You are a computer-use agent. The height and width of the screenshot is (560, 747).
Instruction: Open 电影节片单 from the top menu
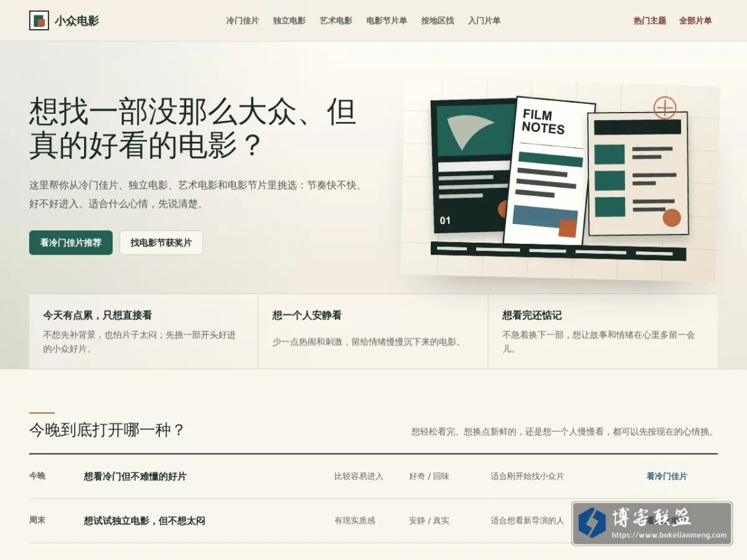pyautogui.click(x=387, y=21)
